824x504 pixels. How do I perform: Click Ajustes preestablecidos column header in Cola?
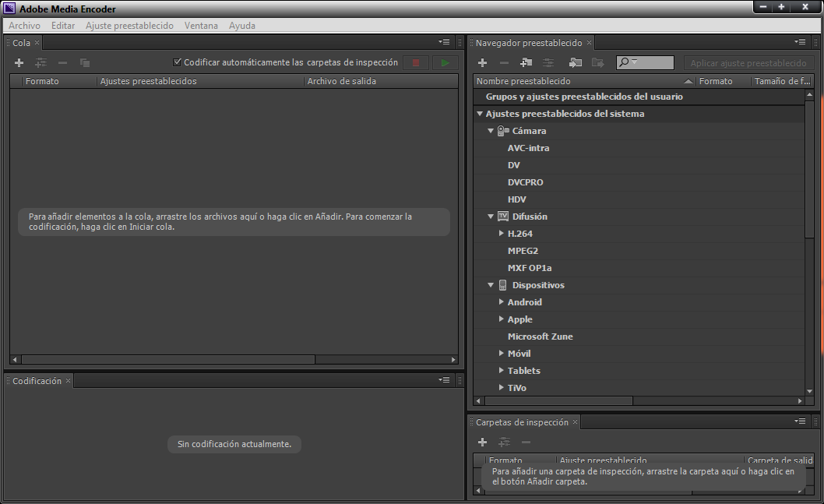[201, 81]
